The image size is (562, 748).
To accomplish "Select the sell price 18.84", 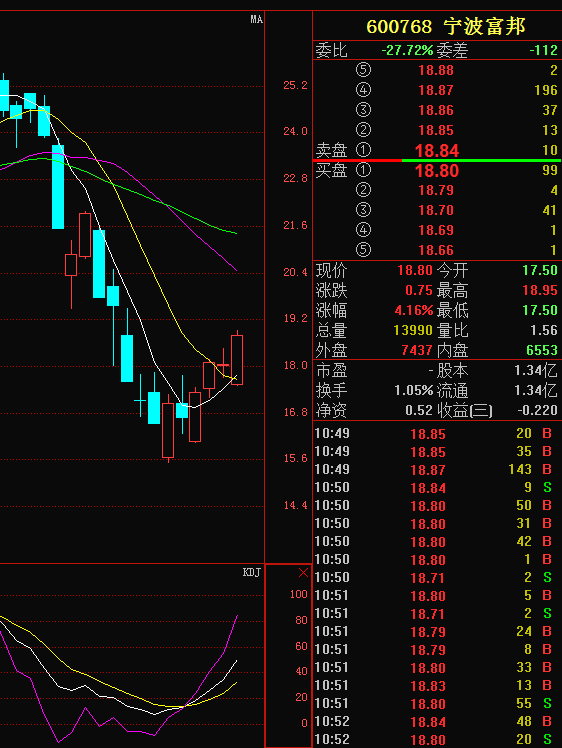I will 437,151.
